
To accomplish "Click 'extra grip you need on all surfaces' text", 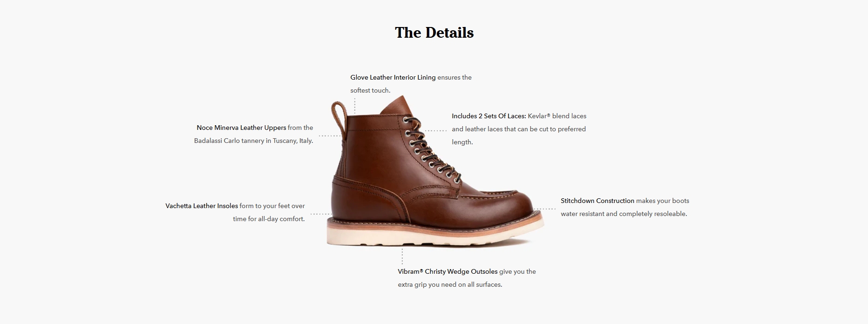I will 450,284.
